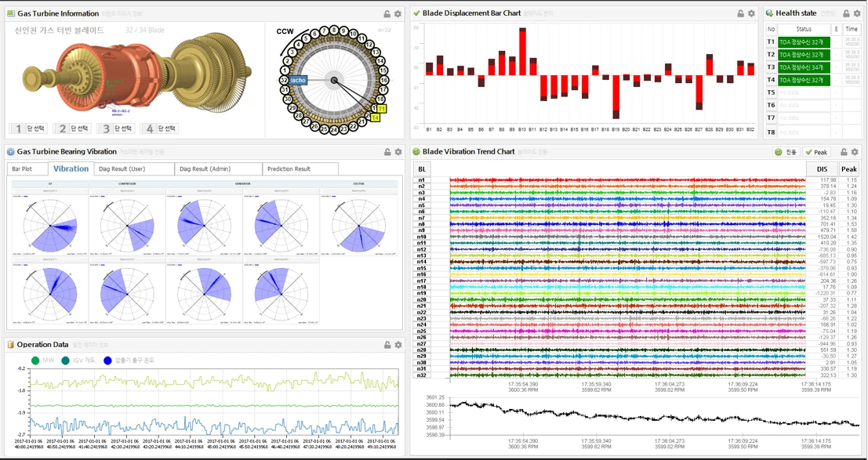Select the yellow T4 sensor marker

point(376,118)
